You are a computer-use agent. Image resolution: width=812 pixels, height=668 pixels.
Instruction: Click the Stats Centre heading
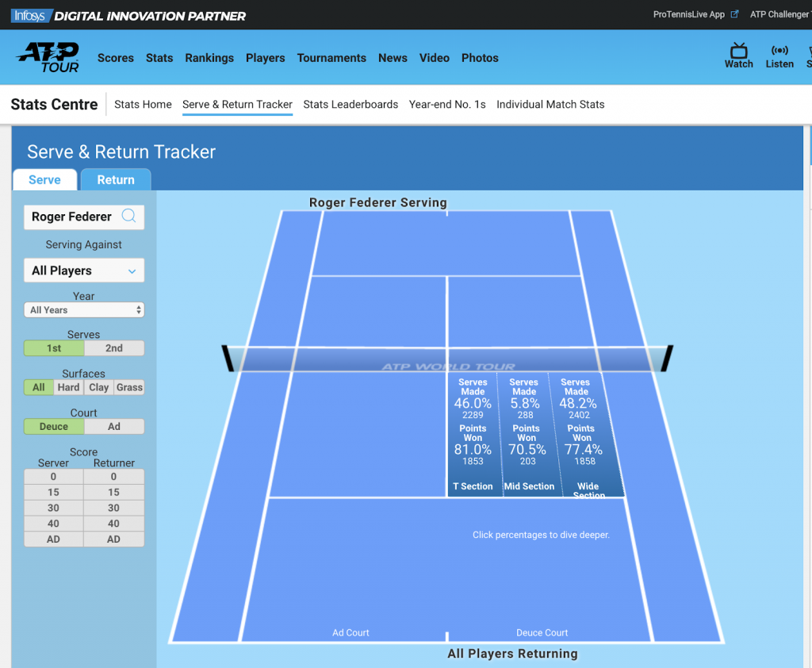pos(55,105)
